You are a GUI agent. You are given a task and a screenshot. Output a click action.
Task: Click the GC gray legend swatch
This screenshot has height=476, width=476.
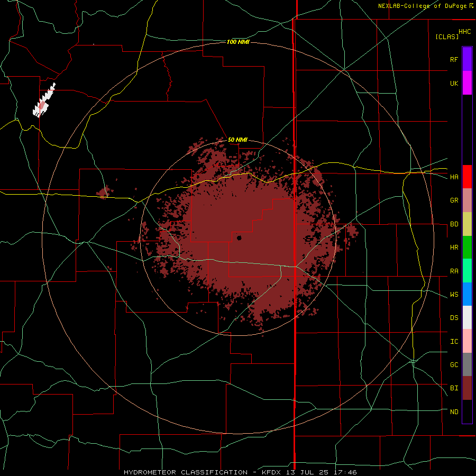[467, 364]
